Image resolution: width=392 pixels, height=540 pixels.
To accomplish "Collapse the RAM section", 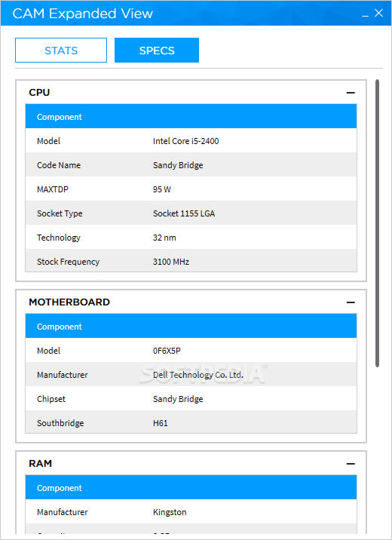I will click(351, 464).
